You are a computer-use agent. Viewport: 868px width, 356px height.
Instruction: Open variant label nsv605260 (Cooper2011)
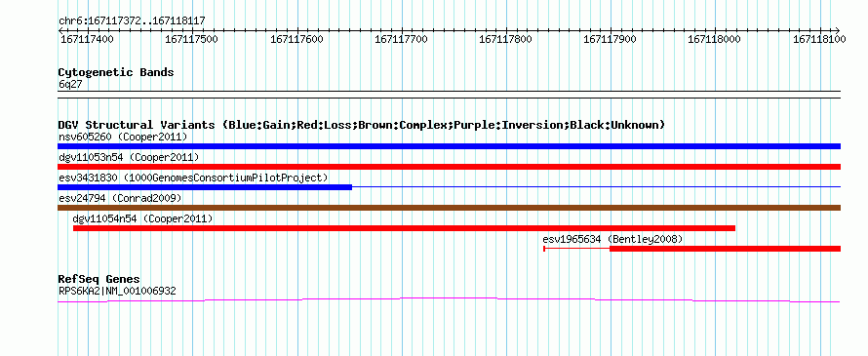click(x=123, y=137)
